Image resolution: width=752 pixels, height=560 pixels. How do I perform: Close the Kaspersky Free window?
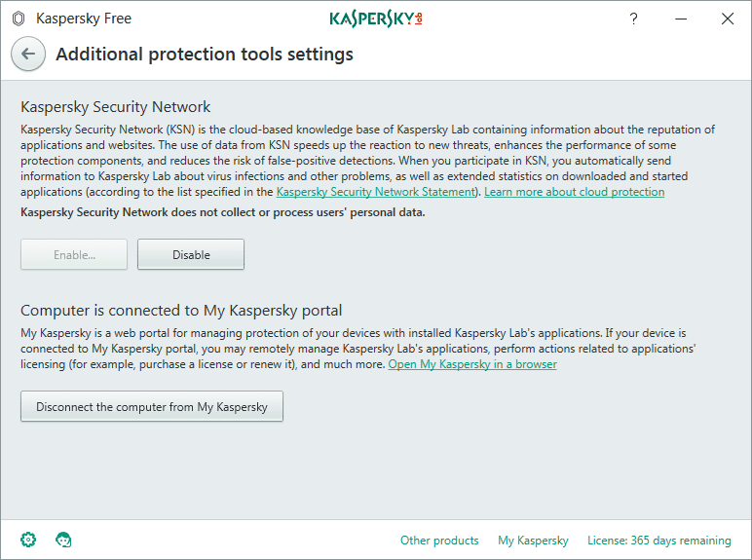728,19
